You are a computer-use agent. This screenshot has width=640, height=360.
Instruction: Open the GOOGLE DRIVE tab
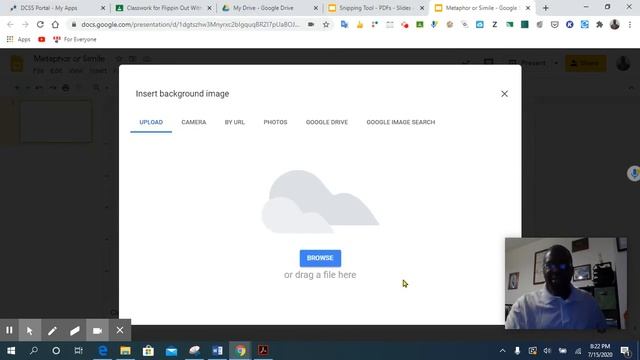[327, 122]
